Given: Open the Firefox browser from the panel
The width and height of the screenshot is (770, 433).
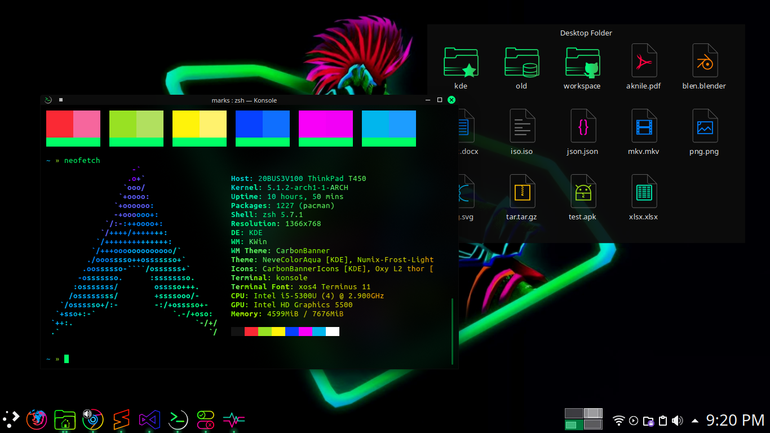Looking at the screenshot, I should click(36, 419).
